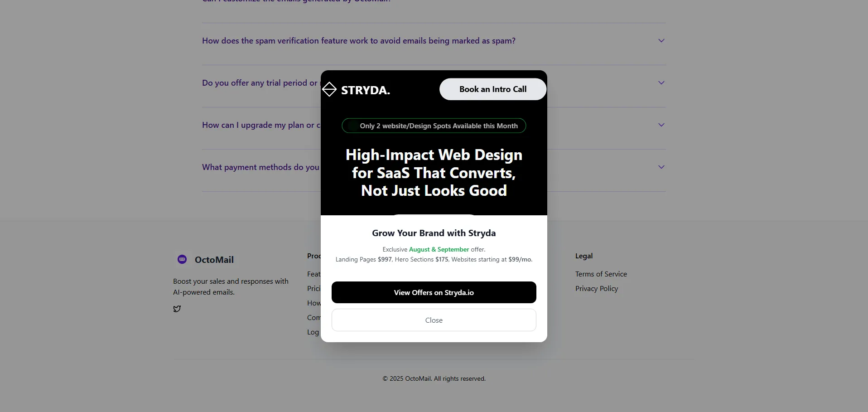Expand the payment methods FAQ chevron
868x412 pixels.
tap(661, 167)
